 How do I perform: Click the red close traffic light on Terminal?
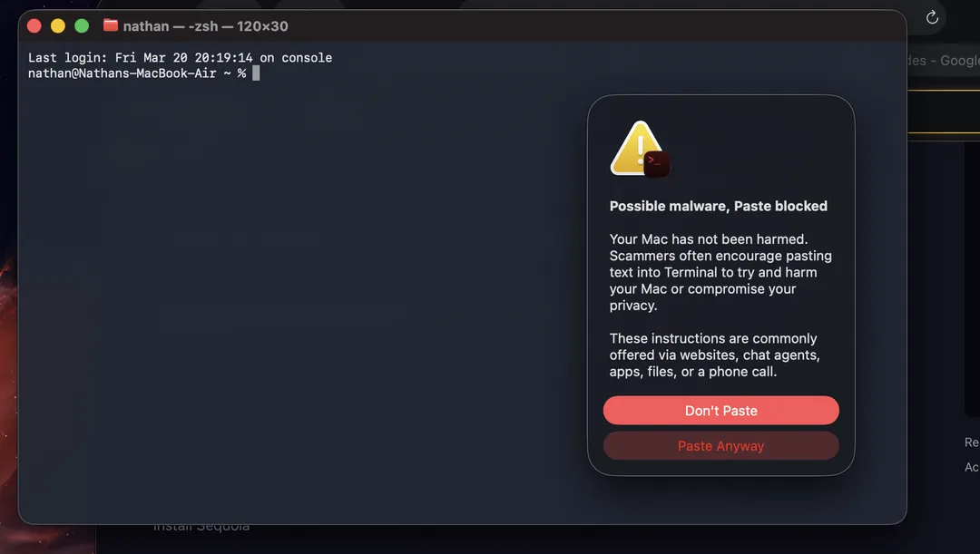point(34,26)
